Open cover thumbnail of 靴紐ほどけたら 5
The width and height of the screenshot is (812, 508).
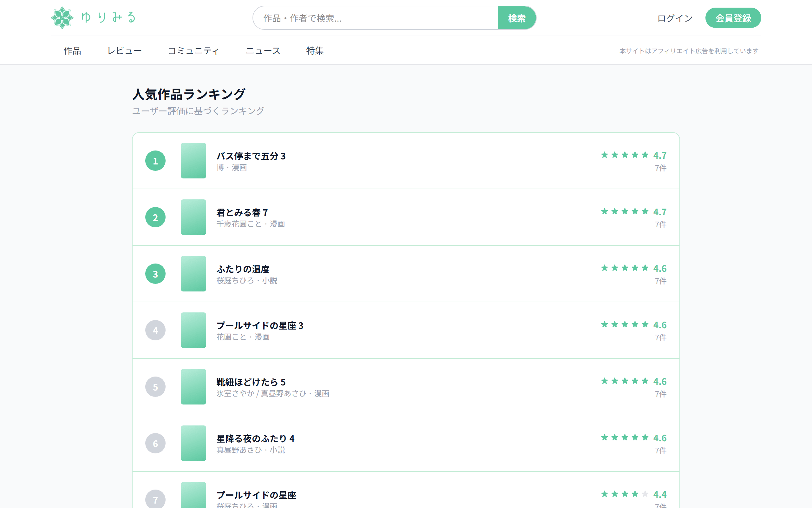(x=193, y=387)
